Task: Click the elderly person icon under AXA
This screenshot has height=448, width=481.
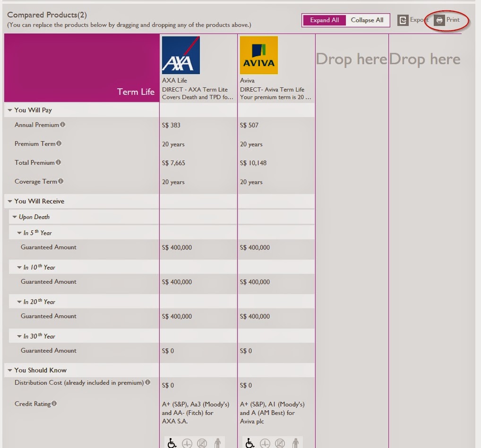Action: click(x=217, y=443)
